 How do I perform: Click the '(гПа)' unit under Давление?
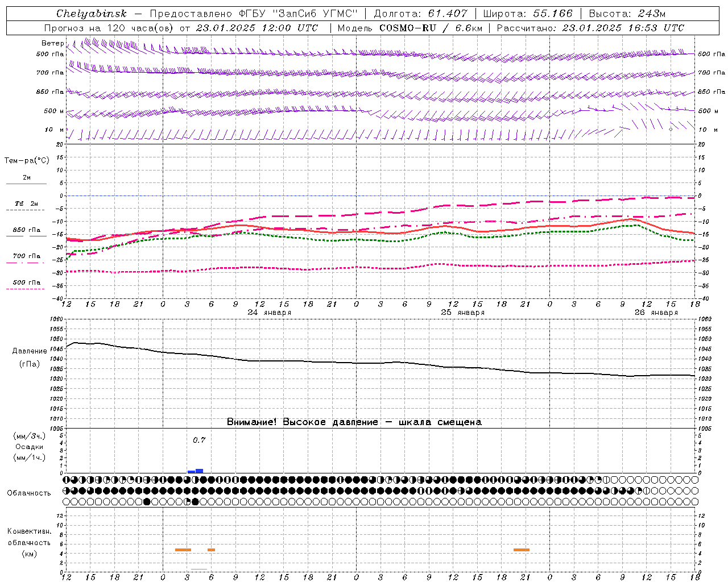(30, 364)
